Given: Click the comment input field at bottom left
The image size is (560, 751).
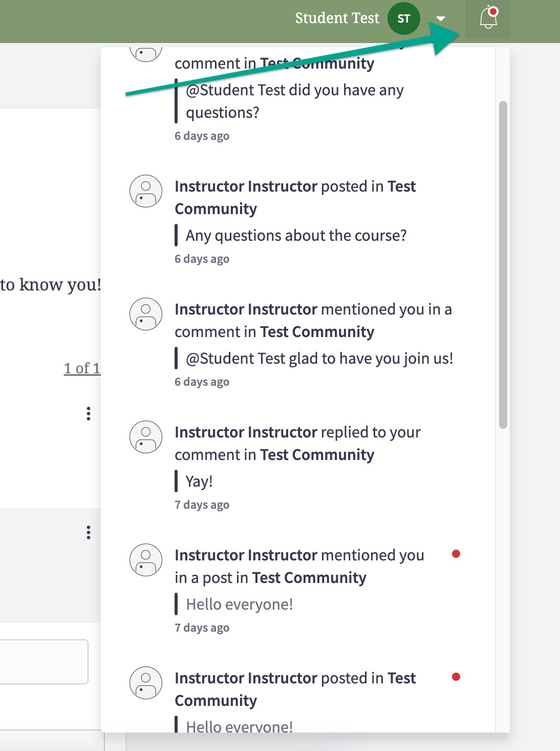Looking at the screenshot, I should point(44,661).
